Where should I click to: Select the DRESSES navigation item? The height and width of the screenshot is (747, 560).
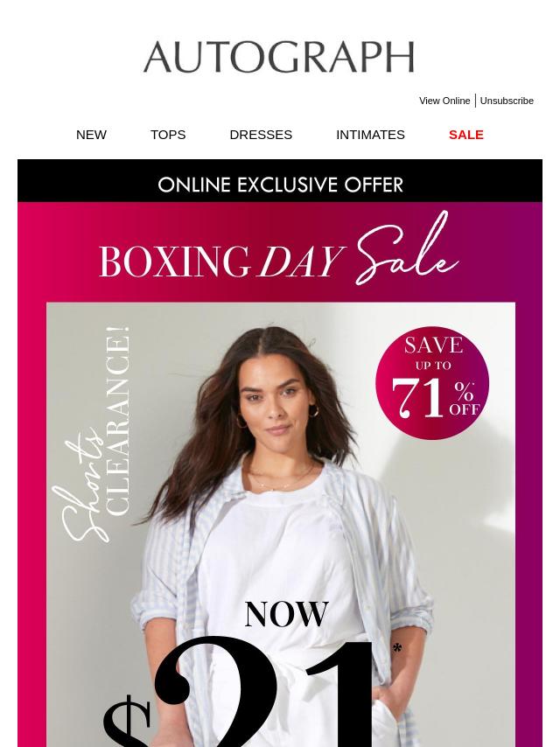tap(261, 135)
